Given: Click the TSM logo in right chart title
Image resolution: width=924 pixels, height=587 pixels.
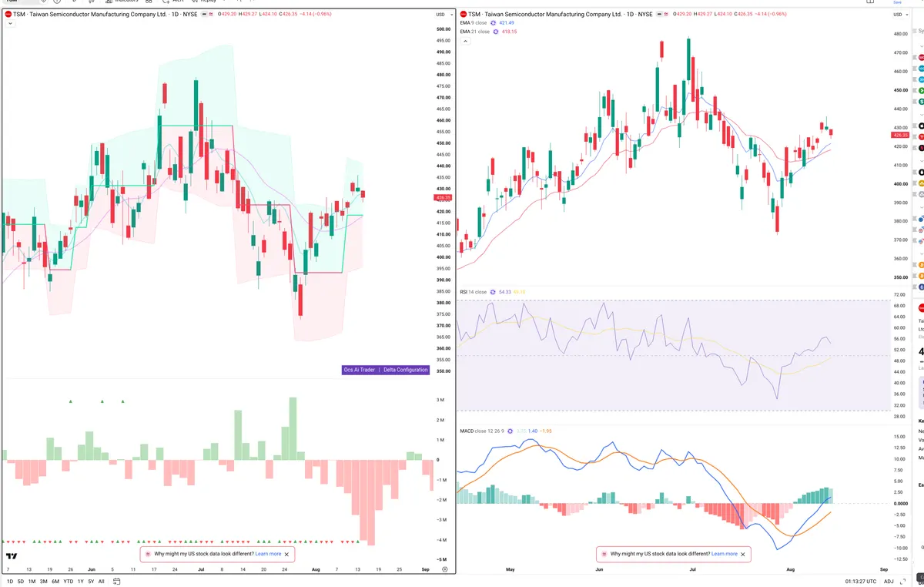Looking at the screenshot, I should (x=463, y=14).
